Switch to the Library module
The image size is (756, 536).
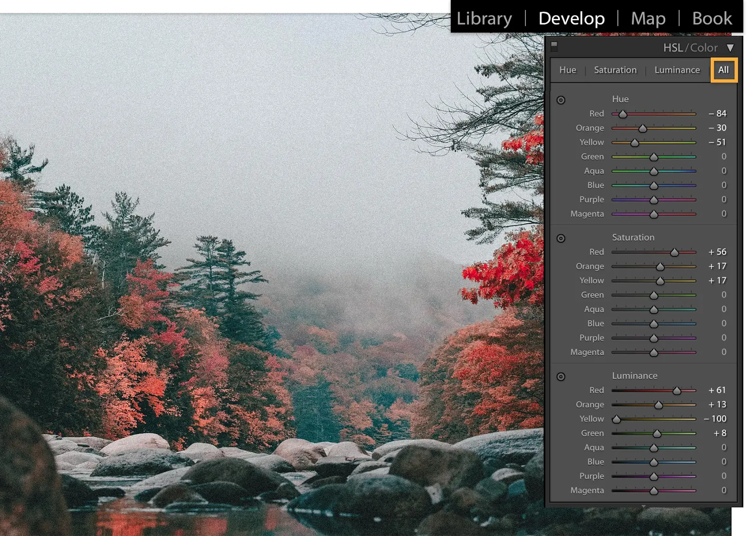pyautogui.click(x=484, y=18)
